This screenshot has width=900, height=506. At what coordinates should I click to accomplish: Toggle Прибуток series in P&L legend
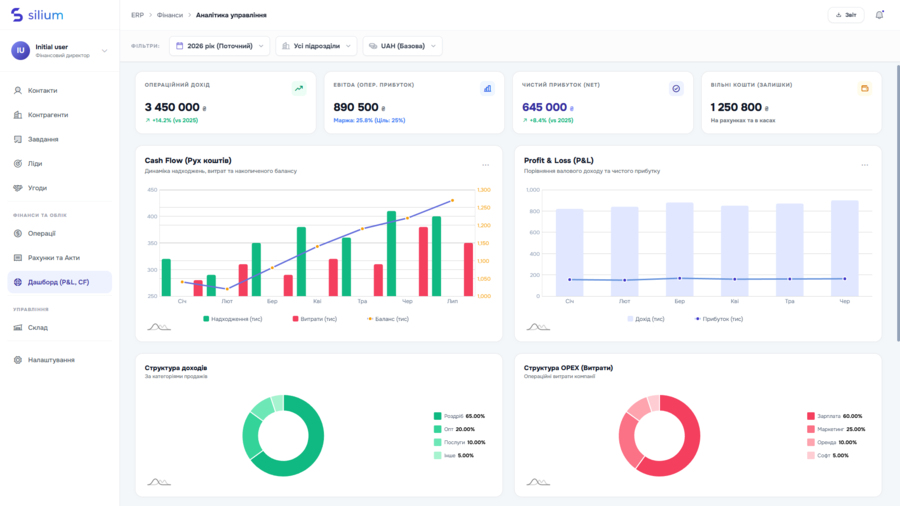point(718,319)
